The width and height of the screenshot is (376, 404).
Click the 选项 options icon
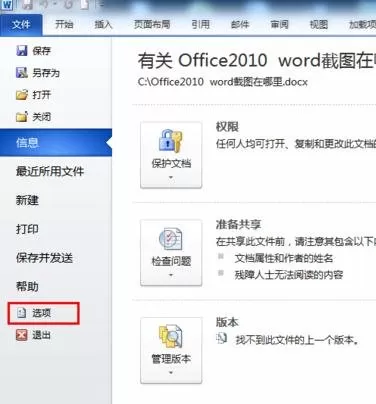point(22,313)
